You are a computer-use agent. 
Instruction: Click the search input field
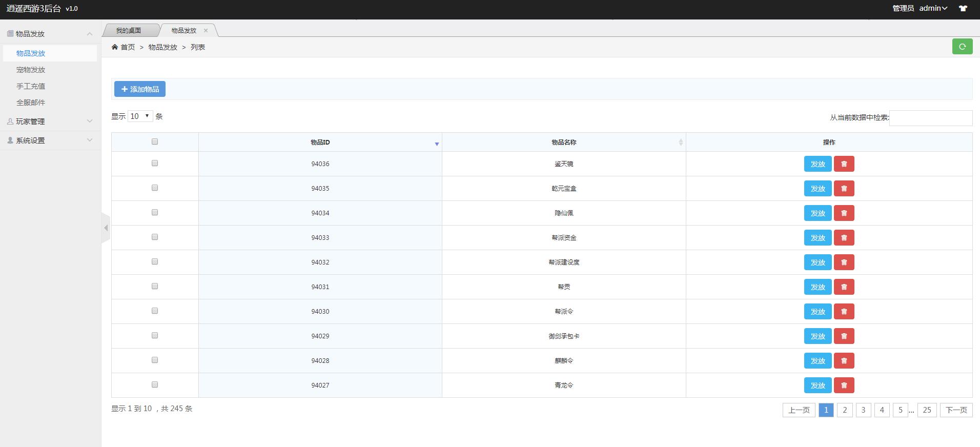pyautogui.click(x=931, y=118)
